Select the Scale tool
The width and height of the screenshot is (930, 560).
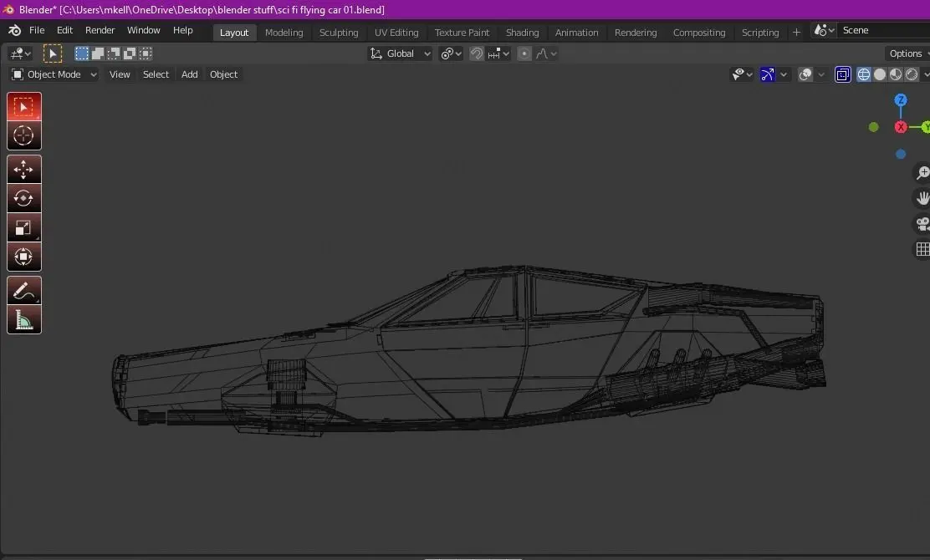tap(23, 227)
